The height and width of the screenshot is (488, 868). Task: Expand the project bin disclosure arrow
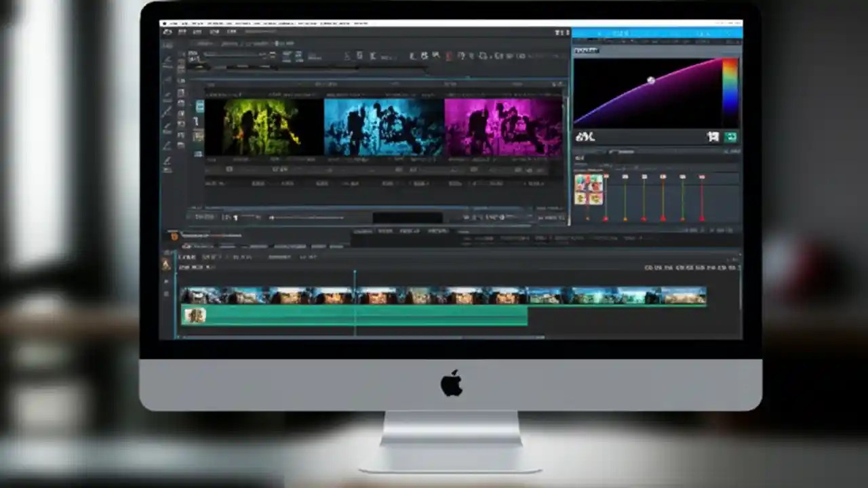click(175, 237)
